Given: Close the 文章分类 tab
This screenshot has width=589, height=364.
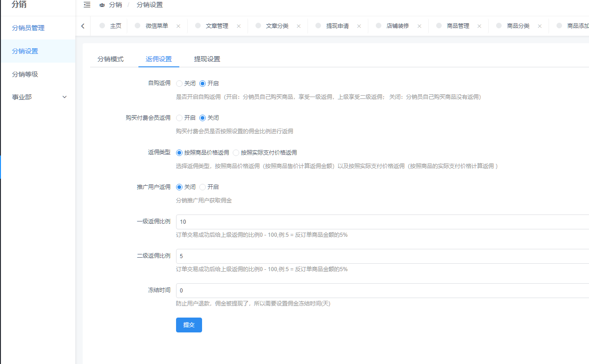Looking at the screenshot, I should (x=299, y=26).
